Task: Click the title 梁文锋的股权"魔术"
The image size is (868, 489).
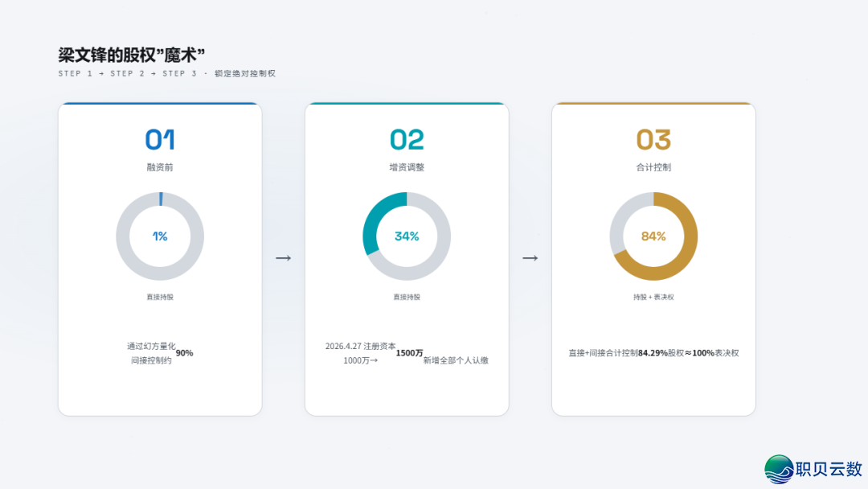Action: (131, 55)
